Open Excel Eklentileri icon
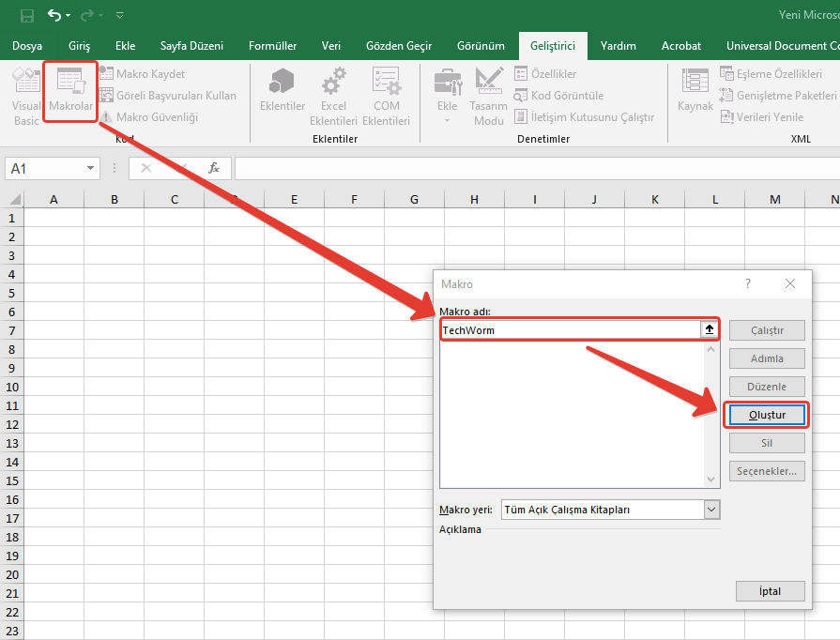Screen dimensions: 840x640 click(333, 96)
